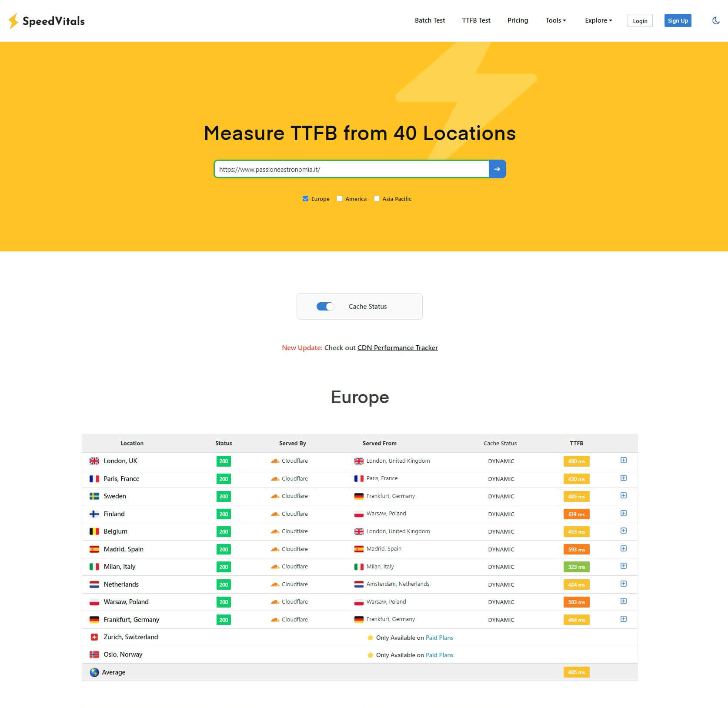Viewport: 728px width, 708px height.
Task: Click the 593 ms TTFB badge
Action: point(576,549)
